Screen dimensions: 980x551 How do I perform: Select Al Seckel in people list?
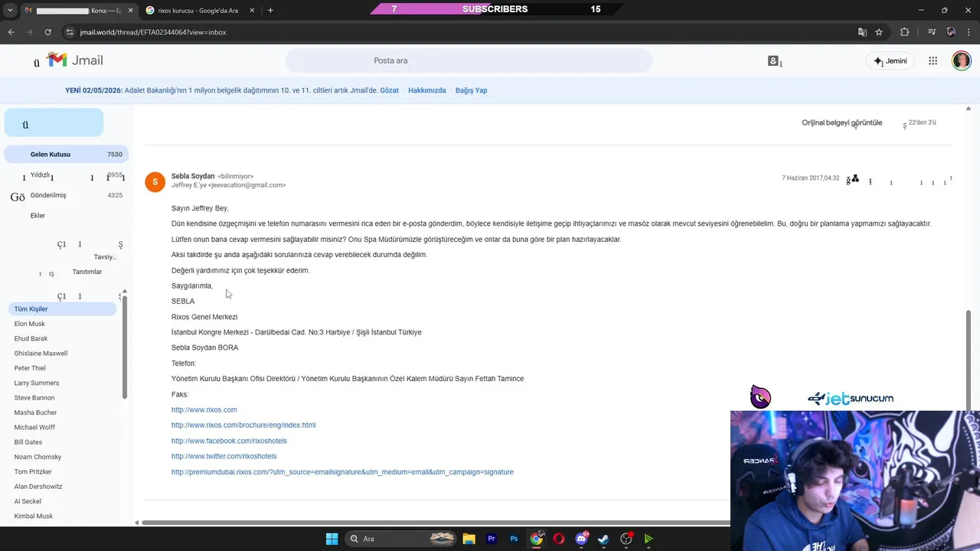pos(28,501)
